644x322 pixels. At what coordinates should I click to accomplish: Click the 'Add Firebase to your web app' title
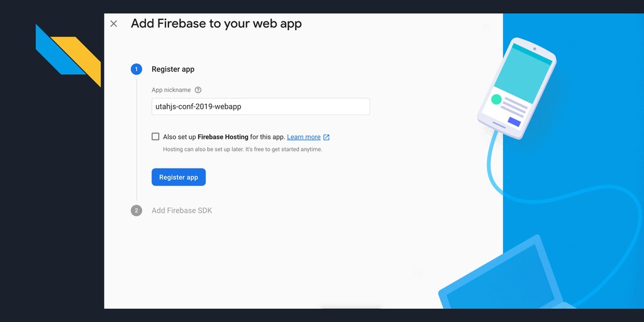pos(216,23)
